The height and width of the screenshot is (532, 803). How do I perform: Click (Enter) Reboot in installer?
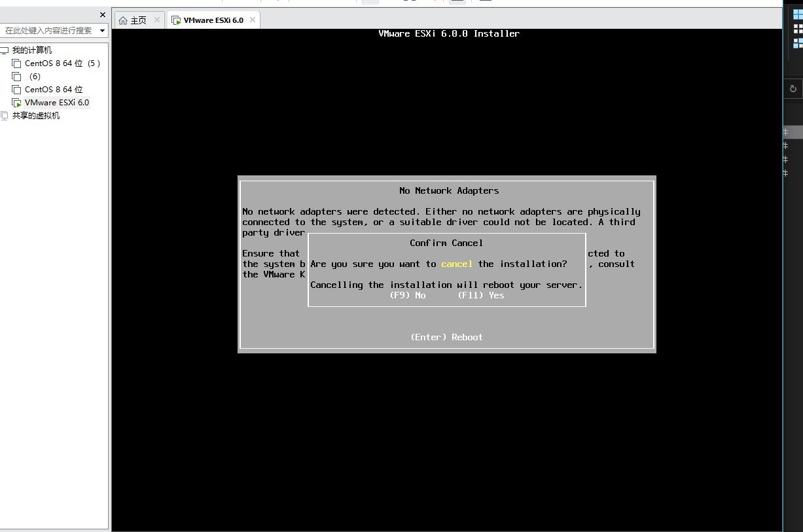[x=446, y=337]
